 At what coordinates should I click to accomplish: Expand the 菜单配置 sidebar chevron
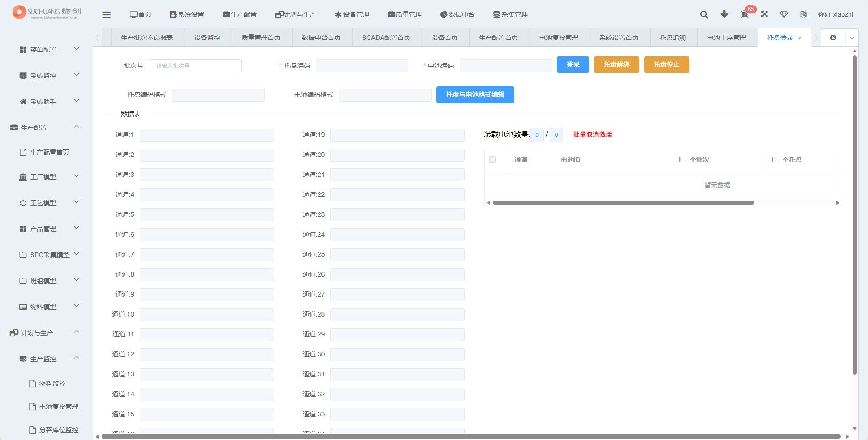coord(77,49)
